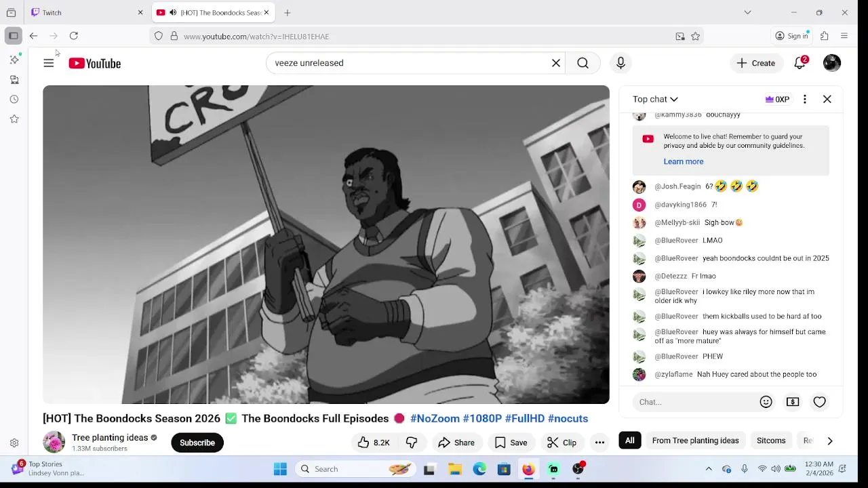Switch to the Twitch tab
868x488 pixels.
pos(87,12)
